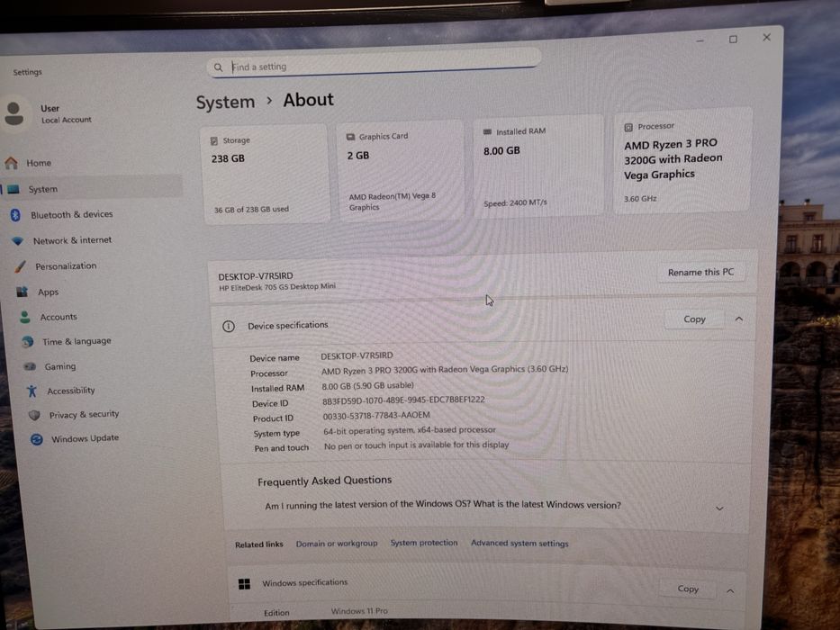Open Advanced system settings link
This screenshot has height=630, width=840.
(519, 544)
